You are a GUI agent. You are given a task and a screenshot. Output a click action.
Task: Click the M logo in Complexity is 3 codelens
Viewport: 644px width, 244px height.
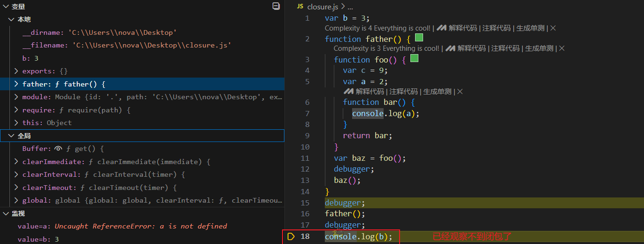450,48
